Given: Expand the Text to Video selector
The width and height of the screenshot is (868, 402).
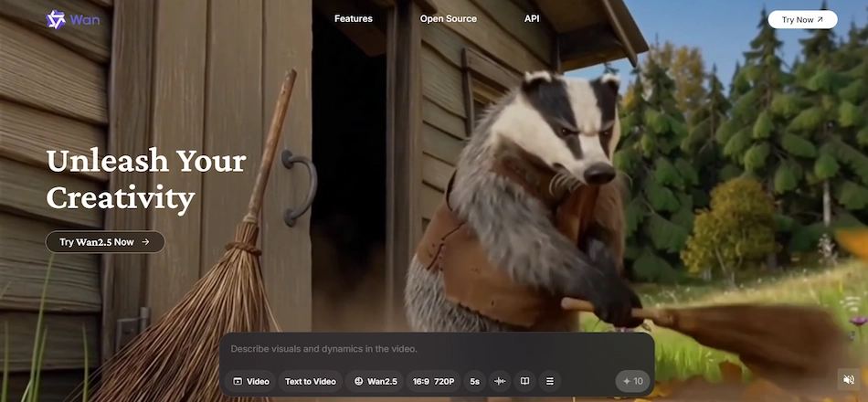Looking at the screenshot, I should [310, 381].
